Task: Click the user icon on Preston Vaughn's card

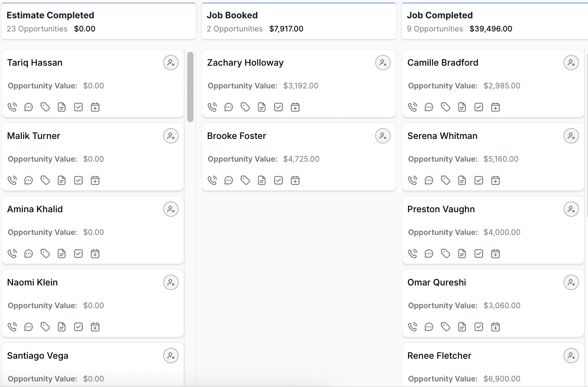Action: coord(571,209)
